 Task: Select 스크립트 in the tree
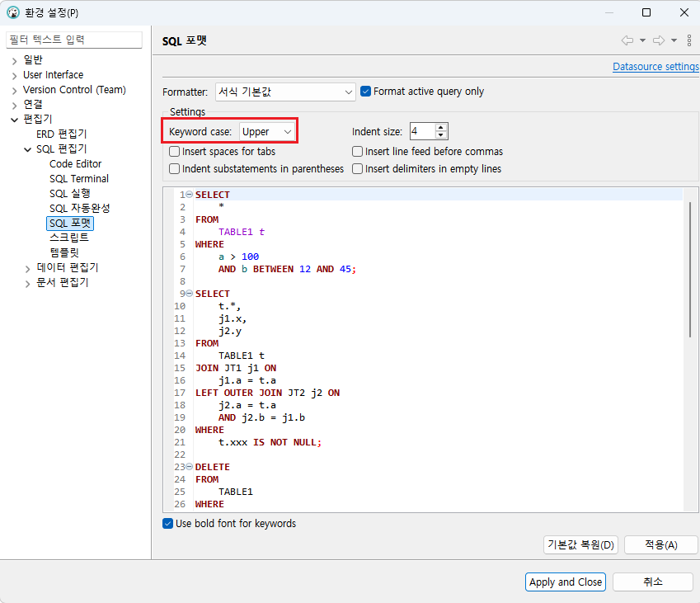(x=69, y=238)
